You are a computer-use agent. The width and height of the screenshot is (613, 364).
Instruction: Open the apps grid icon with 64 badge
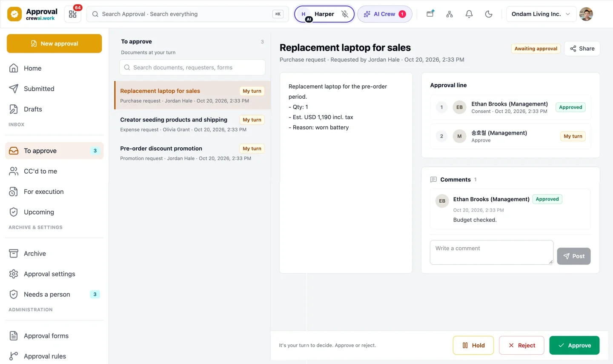73,14
